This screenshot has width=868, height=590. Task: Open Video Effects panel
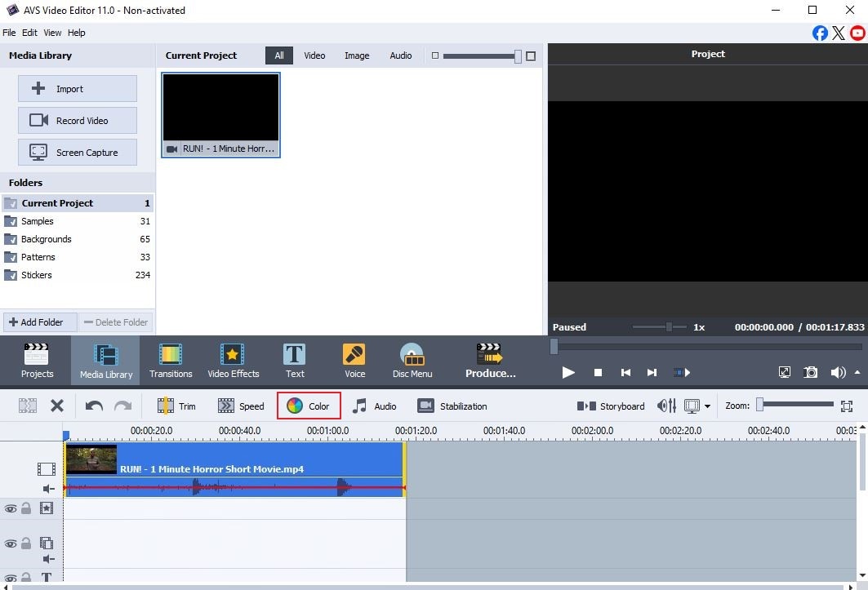point(233,361)
